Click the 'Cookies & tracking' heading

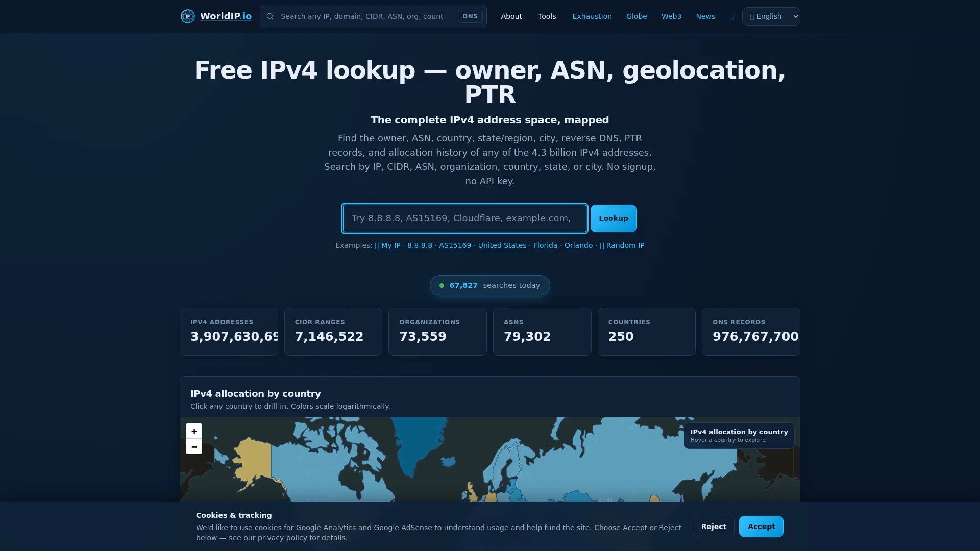pyautogui.click(x=234, y=515)
